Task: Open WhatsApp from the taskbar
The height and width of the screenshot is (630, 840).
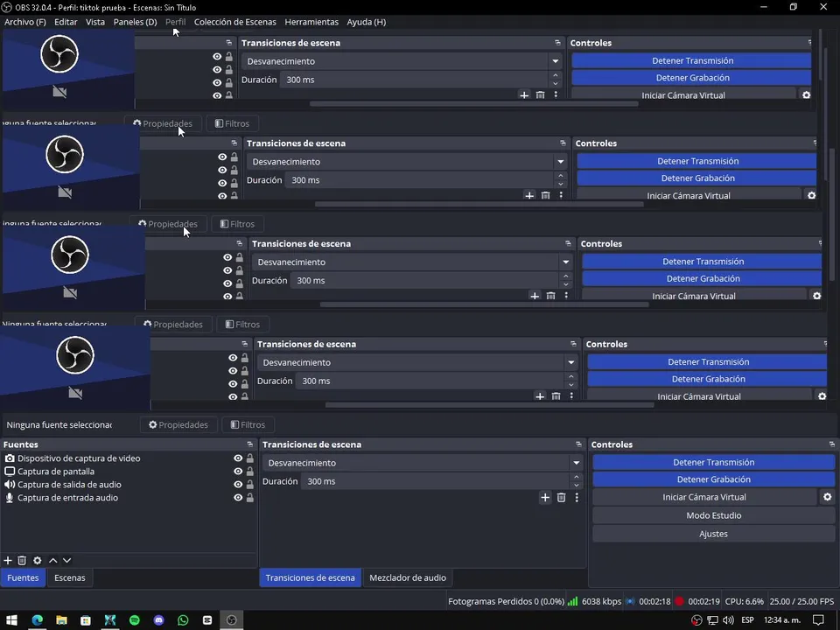Action: 183,620
